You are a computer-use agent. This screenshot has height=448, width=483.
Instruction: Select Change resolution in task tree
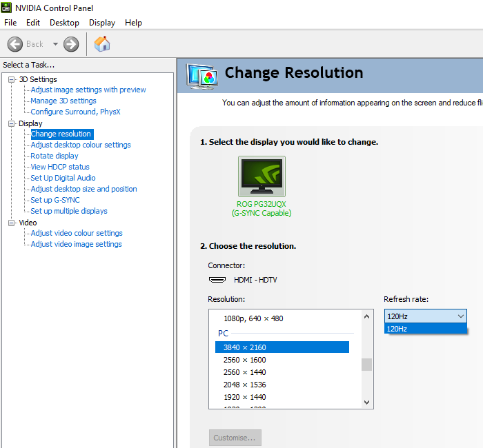[x=62, y=134]
